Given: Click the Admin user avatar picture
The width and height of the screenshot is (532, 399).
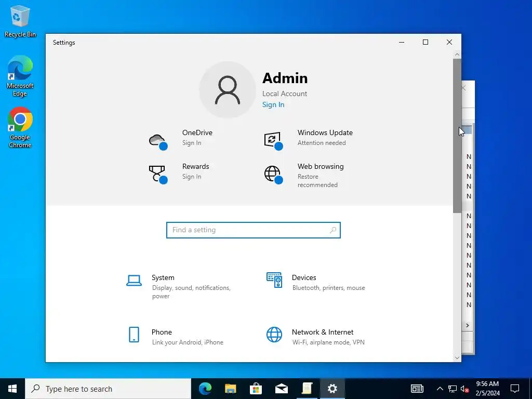Looking at the screenshot, I should pos(228,90).
